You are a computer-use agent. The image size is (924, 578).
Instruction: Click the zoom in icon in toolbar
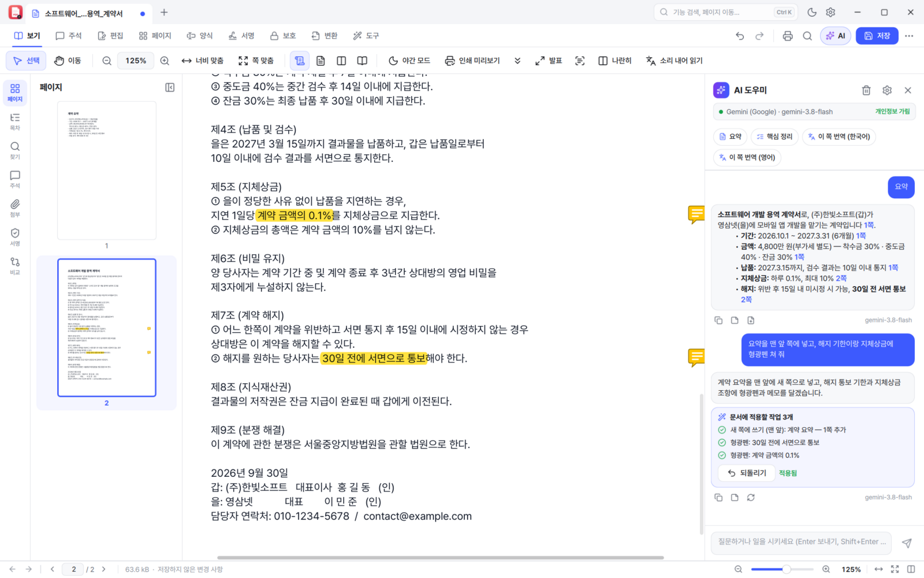165,61
